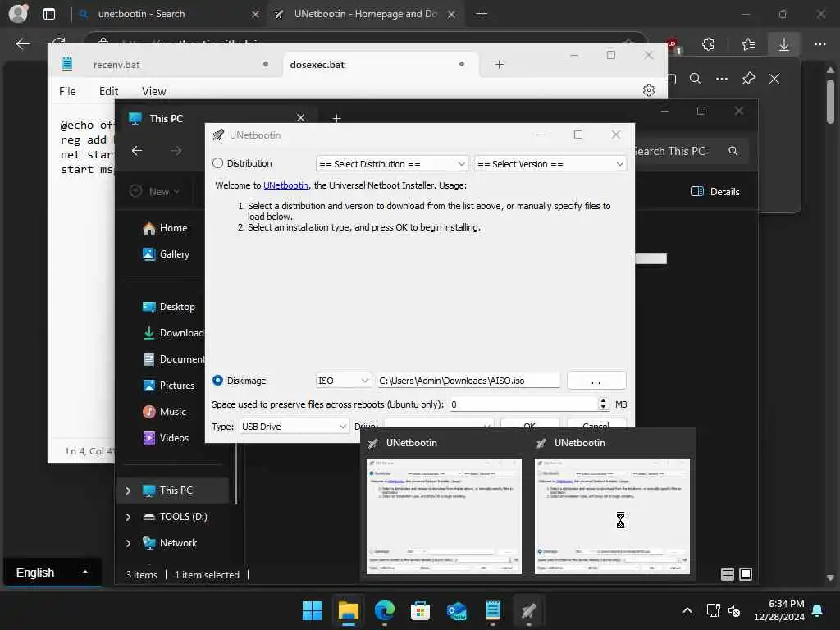Click UNetbootin icon in the taskbar
Image resolution: width=840 pixels, height=630 pixels.
pos(529,610)
